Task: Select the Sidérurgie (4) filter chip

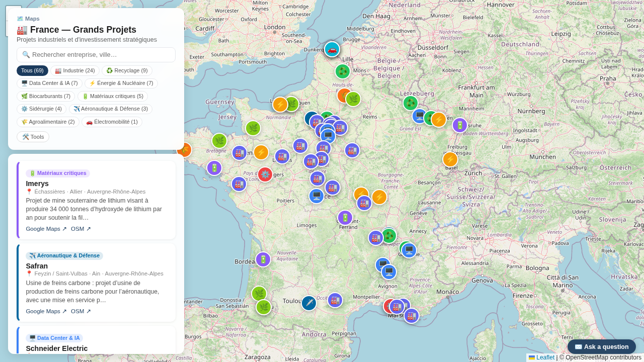Action: (x=42, y=109)
